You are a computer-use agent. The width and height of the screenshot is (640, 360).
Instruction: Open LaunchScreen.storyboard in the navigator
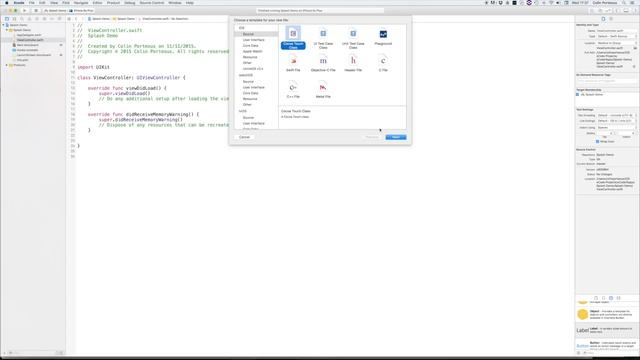[x=33, y=55]
